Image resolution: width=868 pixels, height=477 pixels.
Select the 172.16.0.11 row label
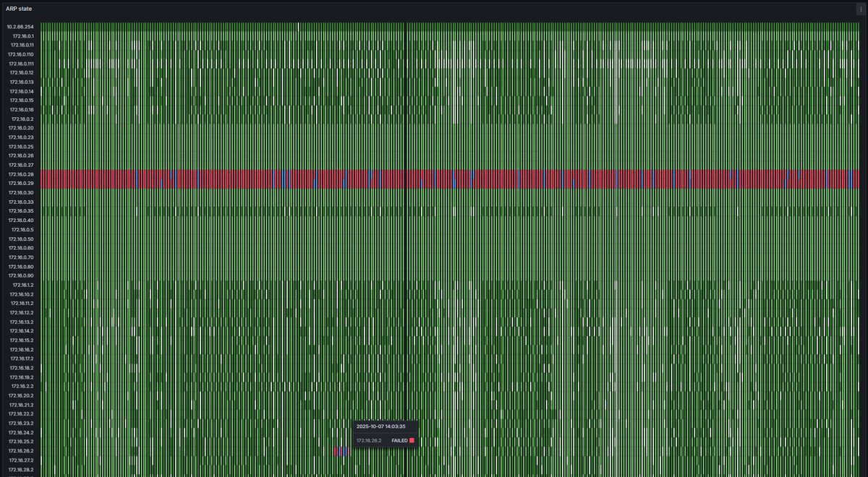point(22,45)
